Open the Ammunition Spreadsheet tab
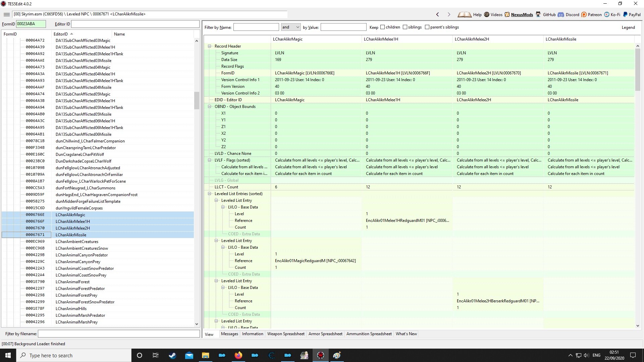Image resolution: width=644 pixels, height=362 pixels. (369, 334)
